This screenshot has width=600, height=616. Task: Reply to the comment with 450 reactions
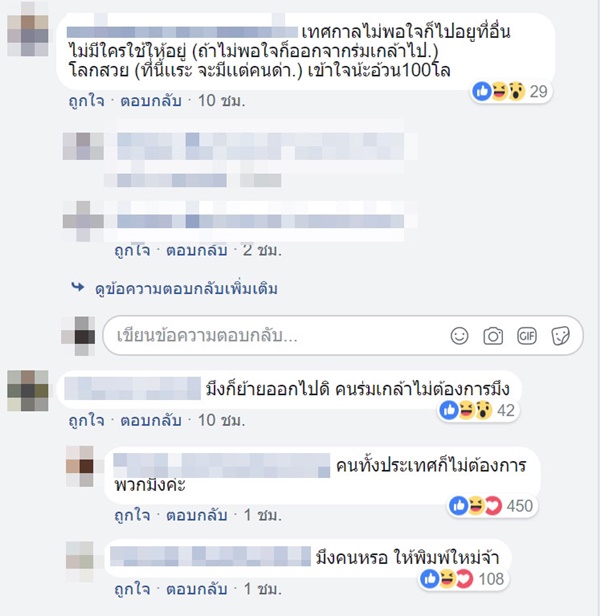(x=197, y=515)
